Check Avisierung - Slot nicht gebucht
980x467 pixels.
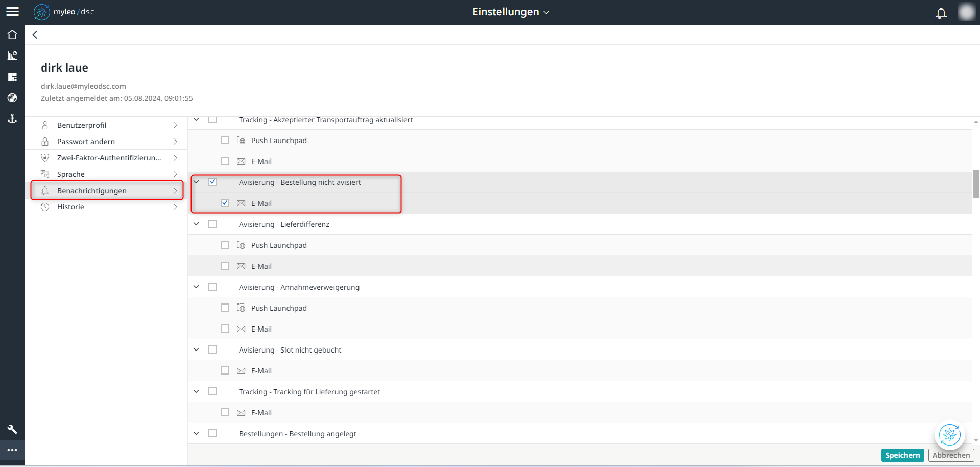point(212,349)
